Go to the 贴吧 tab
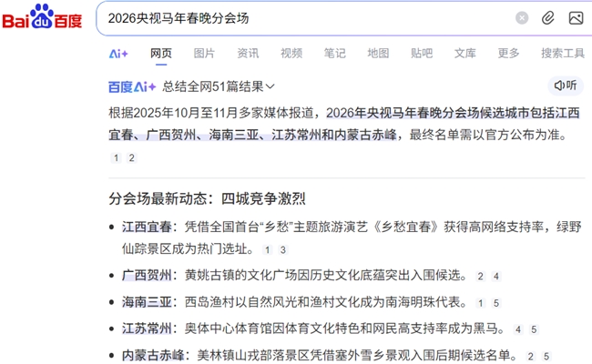Viewport: 592px width, 364px height. [x=422, y=54]
